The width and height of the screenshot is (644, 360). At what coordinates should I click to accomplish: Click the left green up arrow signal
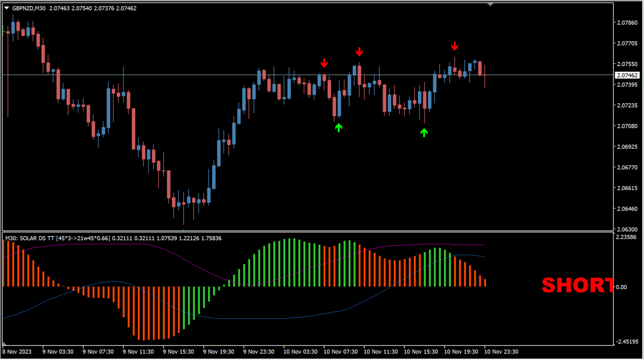[x=339, y=128]
